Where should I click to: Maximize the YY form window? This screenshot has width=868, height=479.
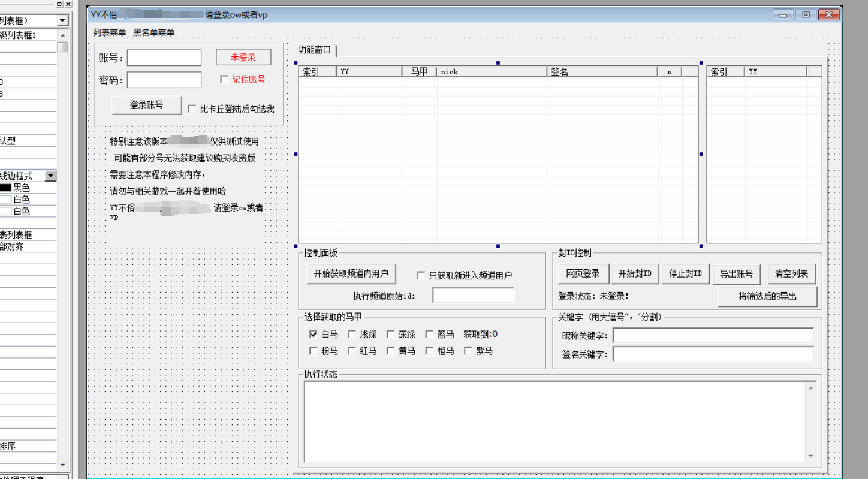[806, 14]
